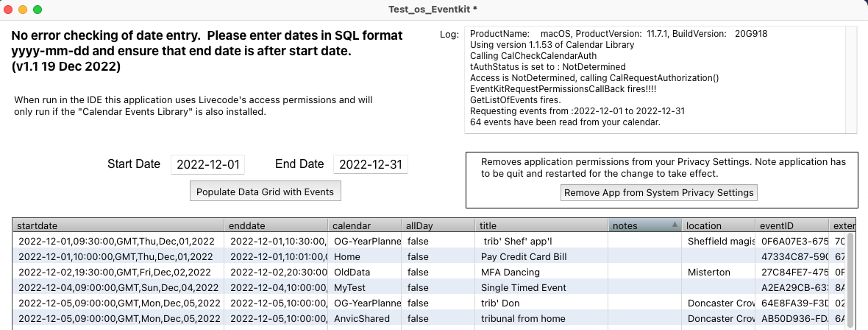Sort by the enddate column header
Screen dimensions: 868x330
275,225
